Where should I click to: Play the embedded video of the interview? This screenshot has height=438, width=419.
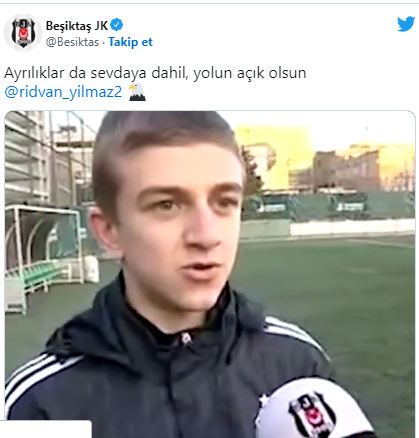click(210, 274)
